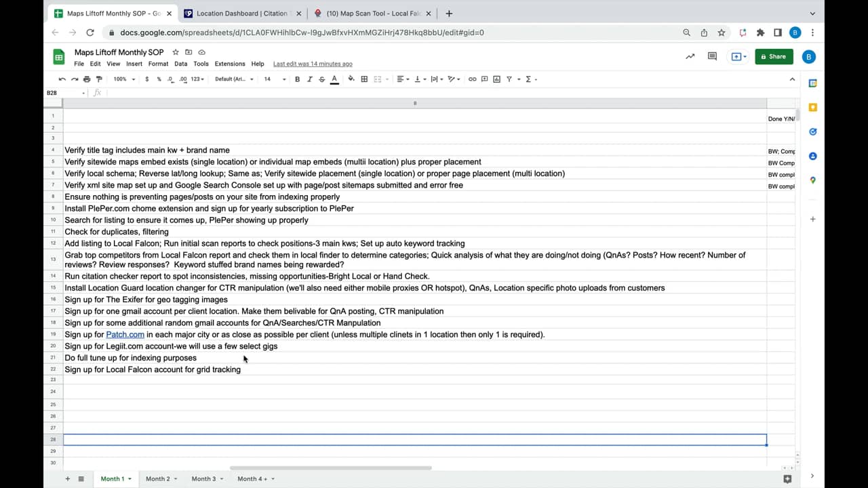Decrease decimal places
The height and width of the screenshot is (488, 868).
(x=171, y=79)
